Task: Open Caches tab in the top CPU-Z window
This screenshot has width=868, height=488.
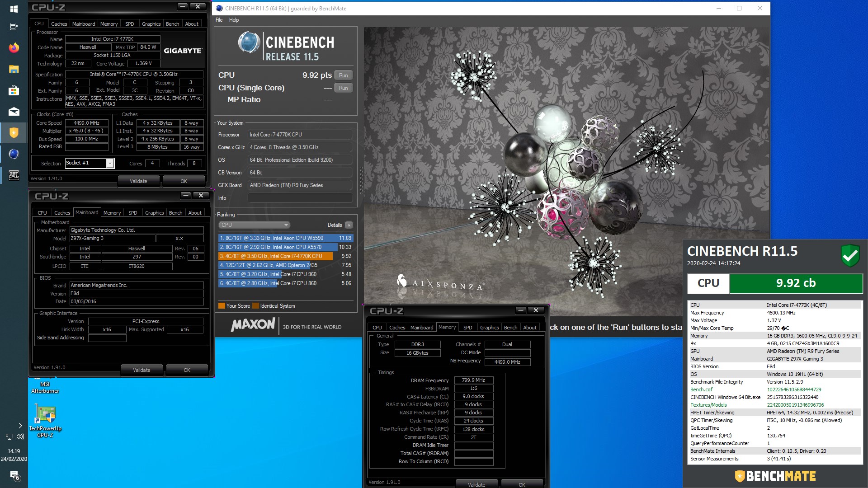Action: point(59,24)
